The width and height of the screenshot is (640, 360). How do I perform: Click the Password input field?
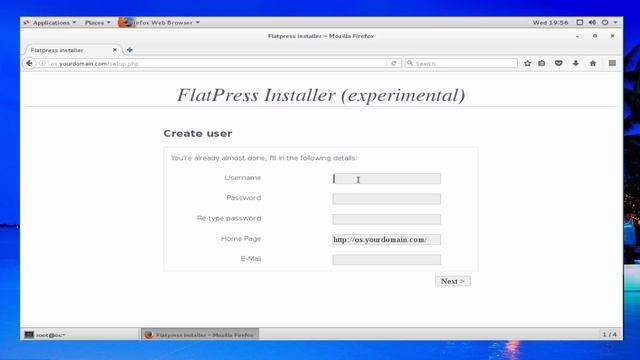click(387, 199)
